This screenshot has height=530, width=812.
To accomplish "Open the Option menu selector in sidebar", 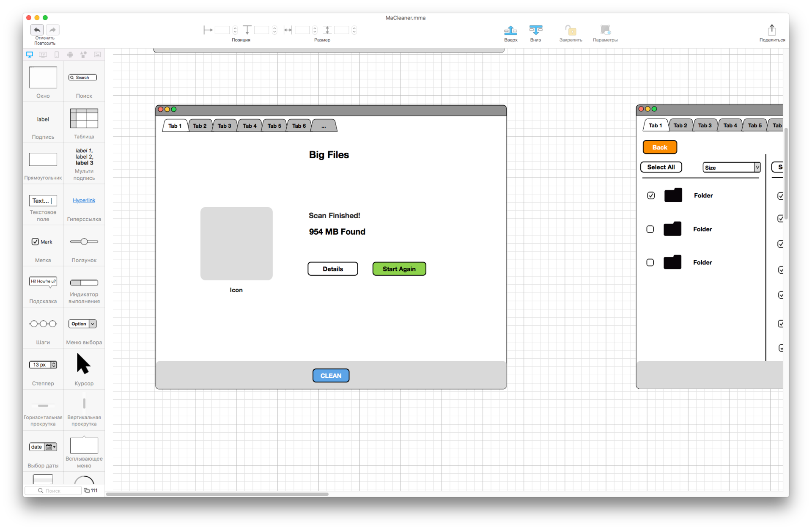I will coord(82,324).
